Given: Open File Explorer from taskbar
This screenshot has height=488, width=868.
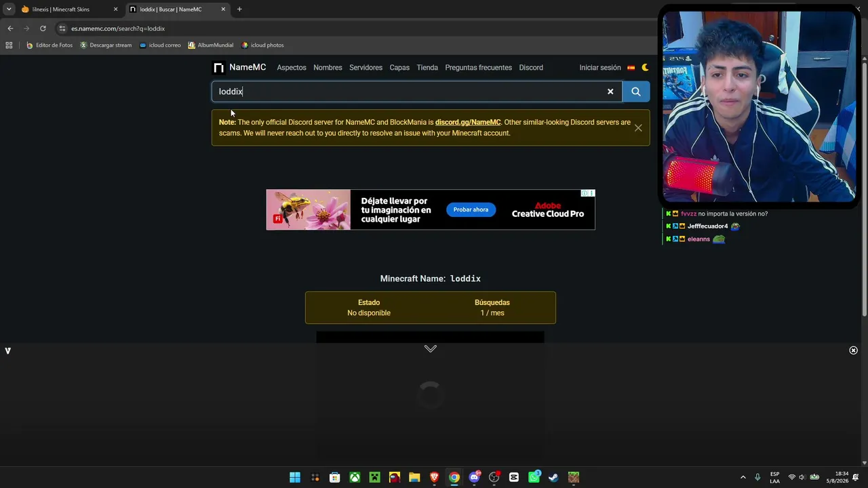Looking at the screenshot, I should [414, 477].
